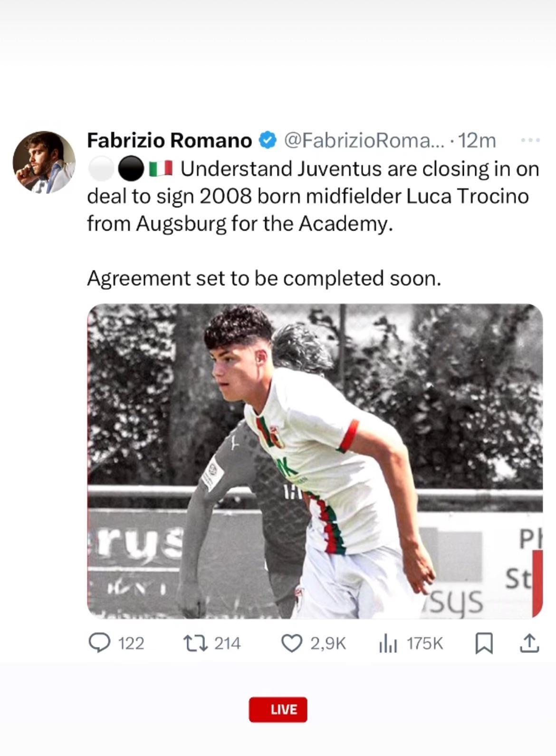This screenshot has width=556, height=756.
Task: Click the Fabrizio Romano display name
Action: click(x=169, y=140)
